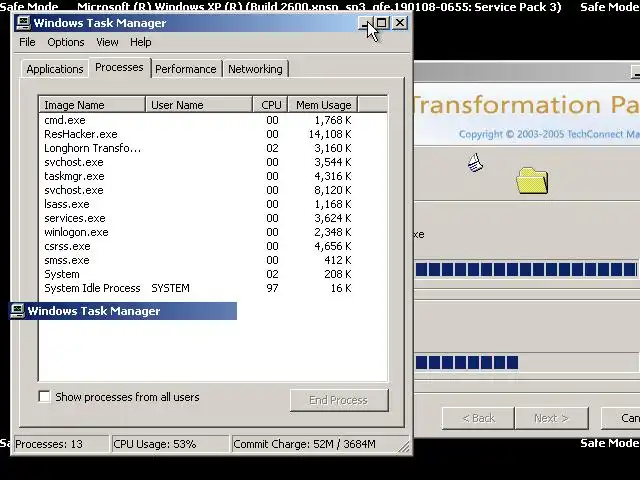Select the taskmgr.exe process
Image resolution: width=640 pixels, height=480 pixels.
[213, 176]
